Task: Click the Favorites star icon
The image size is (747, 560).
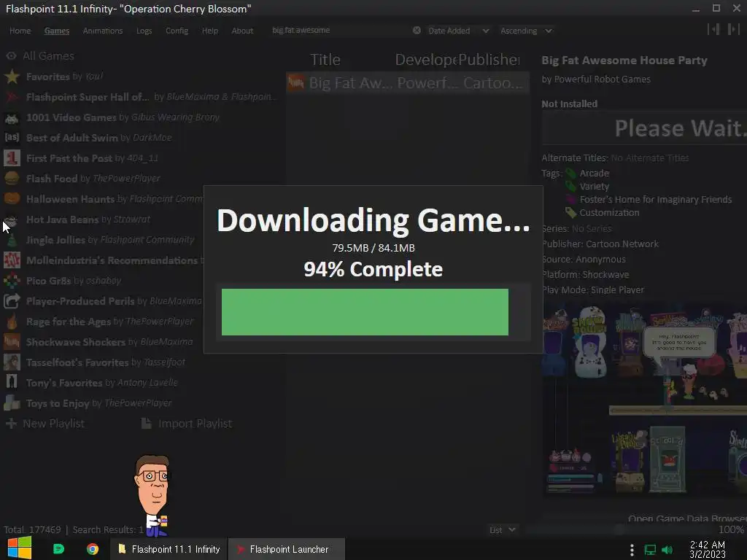Action: (x=12, y=77)
